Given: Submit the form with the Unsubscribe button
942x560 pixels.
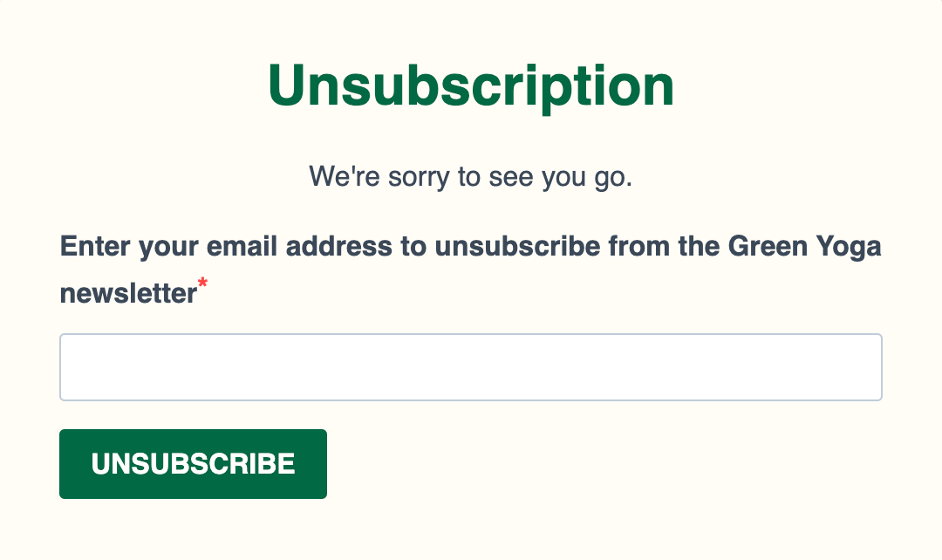Looking at the screenshot, I should click(193, 464).
